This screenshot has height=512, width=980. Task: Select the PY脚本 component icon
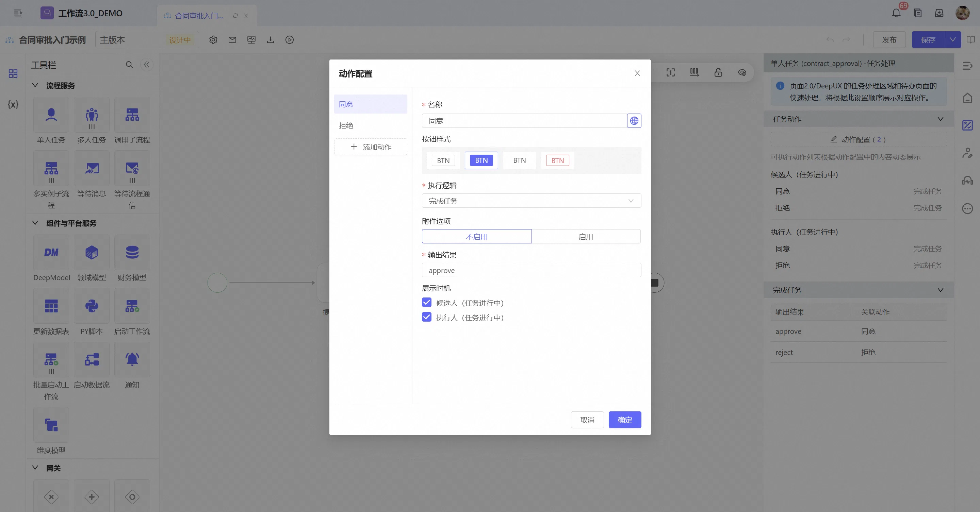(x=92, y=306)
